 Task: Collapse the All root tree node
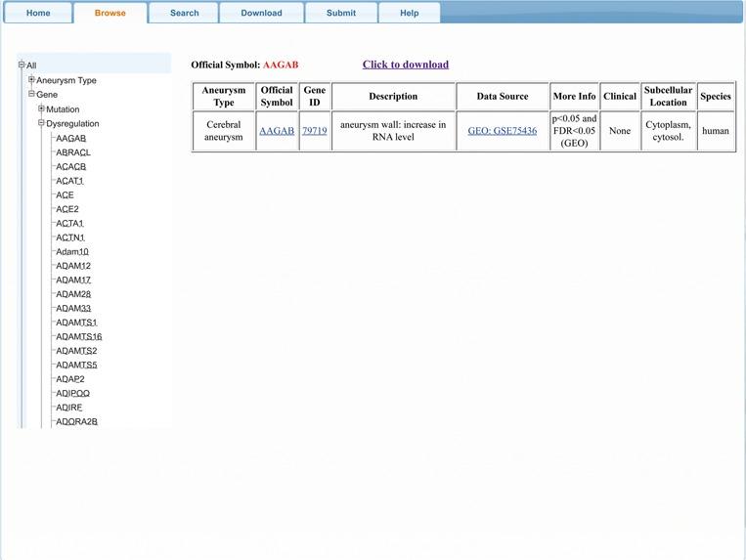[22, 65]
